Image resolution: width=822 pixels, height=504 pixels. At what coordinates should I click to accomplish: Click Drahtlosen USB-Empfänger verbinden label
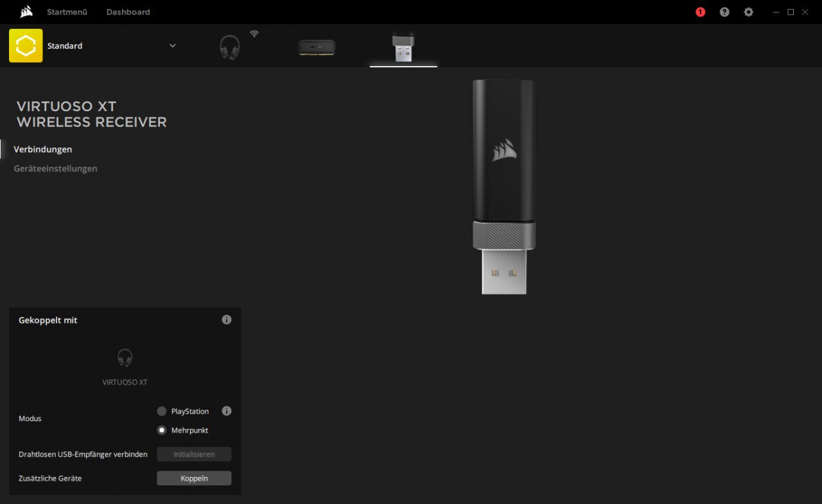coord(83,455)
